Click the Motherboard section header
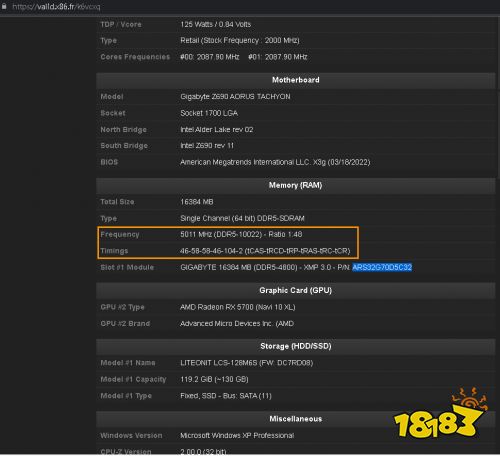The width and height of the screenshot is (500, 456). [296, 80]
